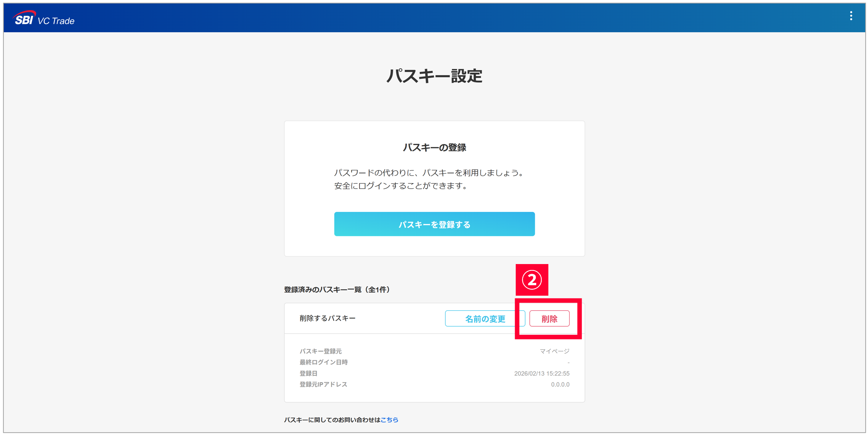Click the マイページ registration source value
868x435 pixels.
[554, 351]
